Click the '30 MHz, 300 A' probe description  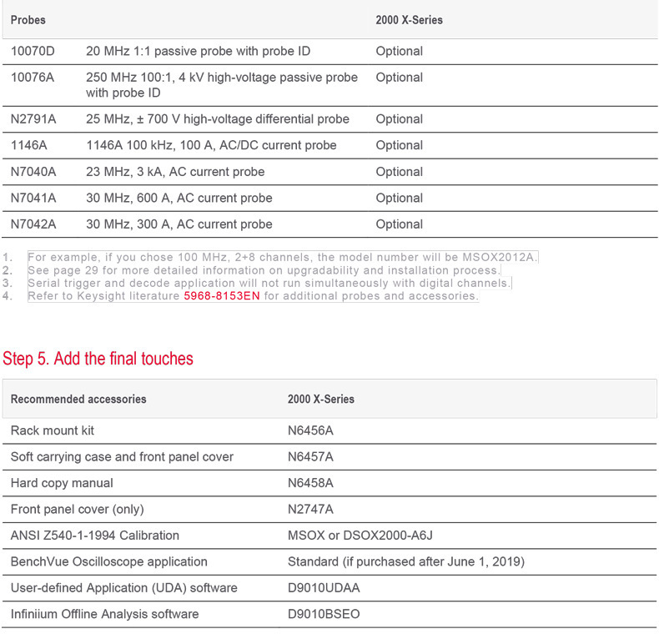click(179, 224)
